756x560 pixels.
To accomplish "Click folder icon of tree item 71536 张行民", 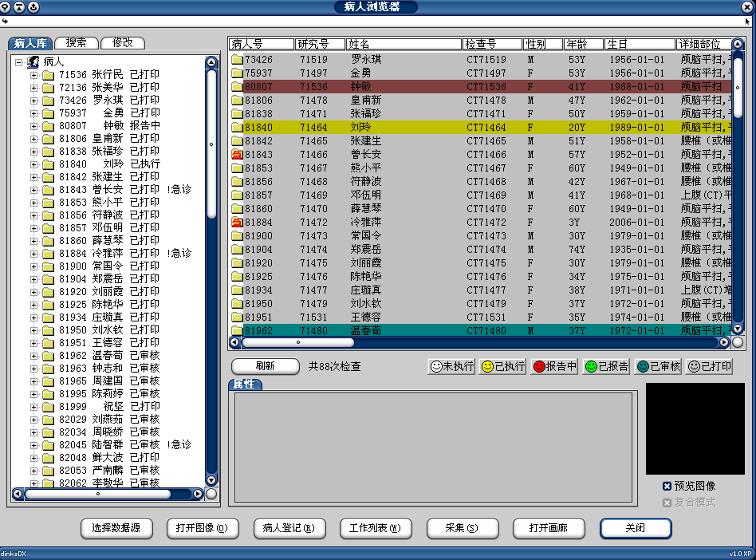I will pos(48,75).
